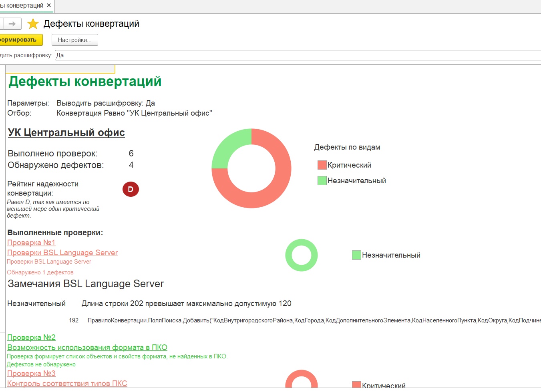
Task: Click the Выводить расшифровку input field
Action: 298,55
